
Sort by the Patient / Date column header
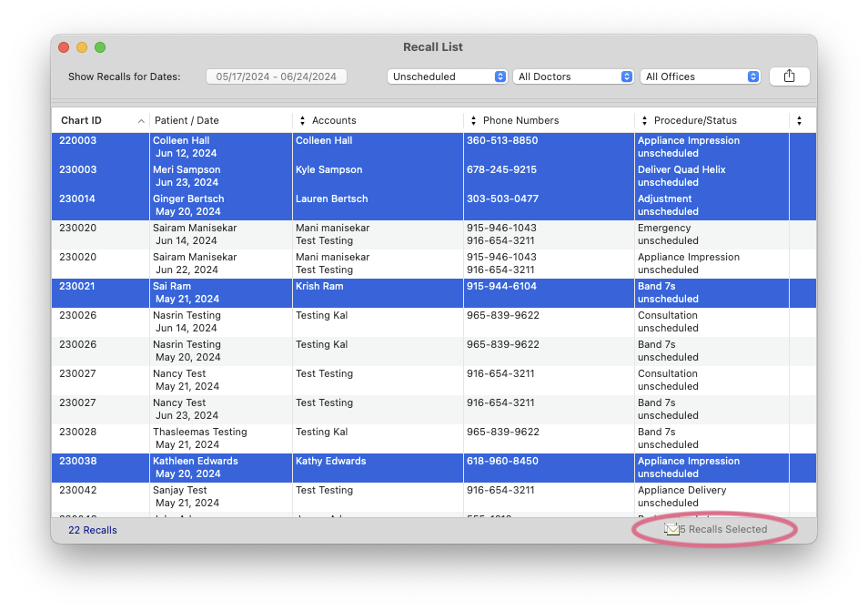(187, 120)
